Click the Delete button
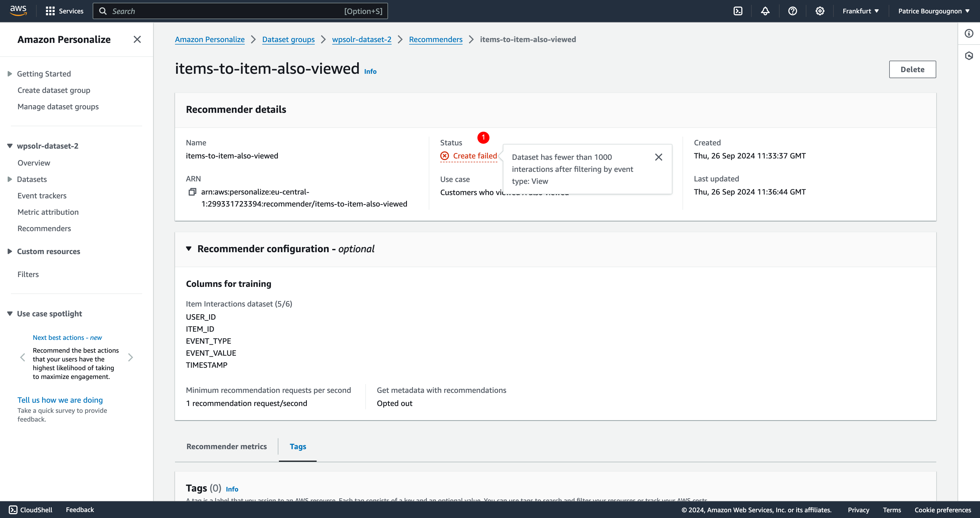The width and height of the screenshot is (980, 518). click(912, 69)
